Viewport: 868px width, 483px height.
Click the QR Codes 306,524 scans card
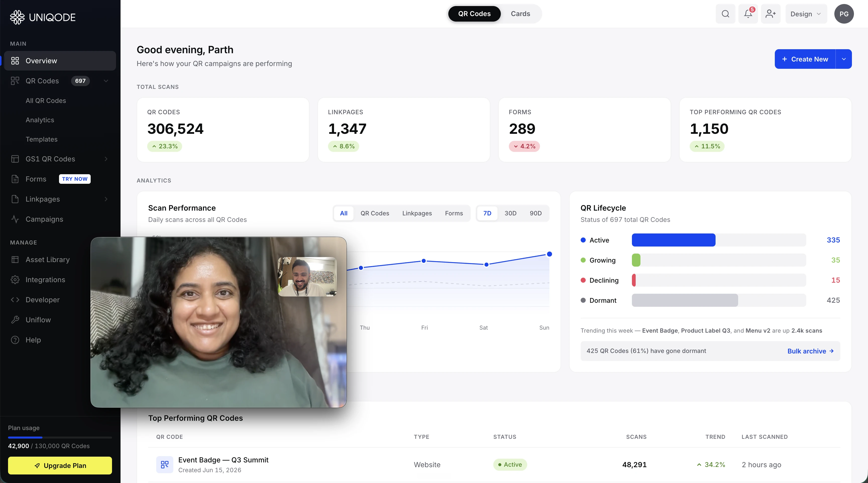pyautogui.click(x=223, y=130)
